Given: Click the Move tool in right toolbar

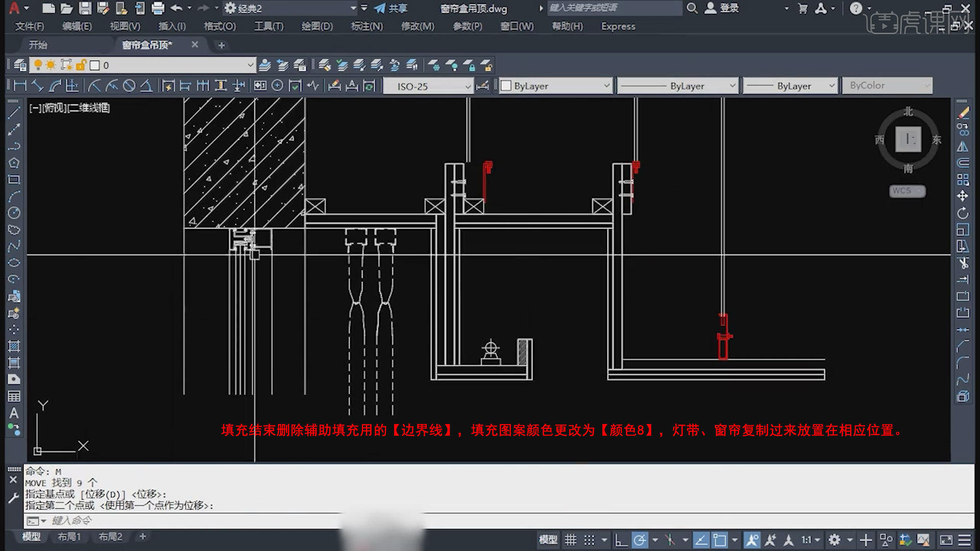Looking at the screenshot, I should point(963,196).
